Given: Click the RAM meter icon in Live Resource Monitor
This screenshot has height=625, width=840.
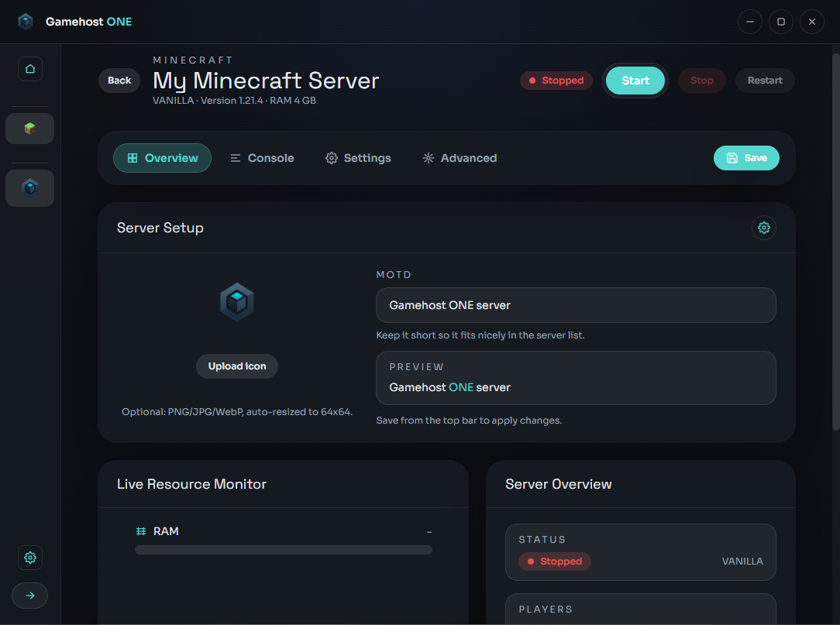Looking at the screenshot, I should [139, 531].
